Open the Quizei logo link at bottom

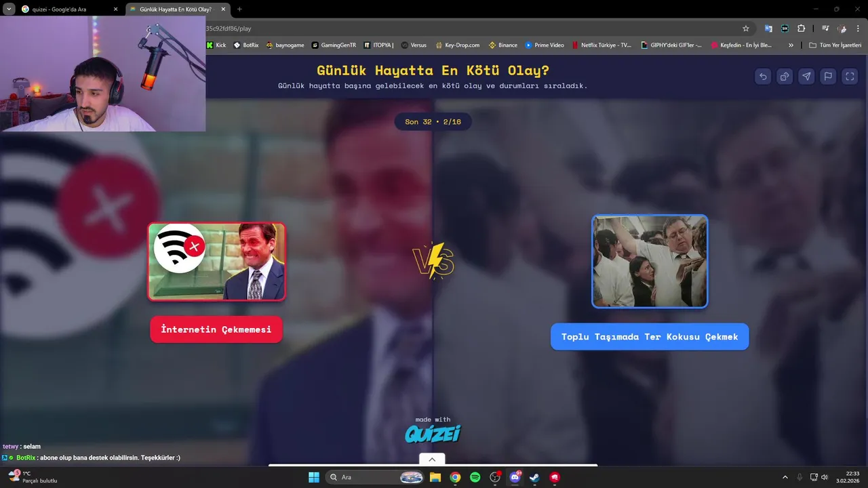[433, 433]
